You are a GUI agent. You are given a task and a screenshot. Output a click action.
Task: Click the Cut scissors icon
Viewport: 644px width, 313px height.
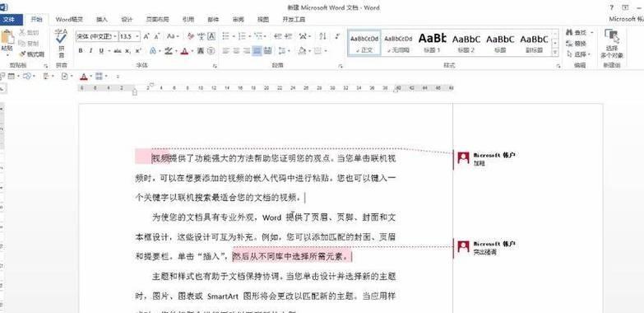[x=21, y=32]
